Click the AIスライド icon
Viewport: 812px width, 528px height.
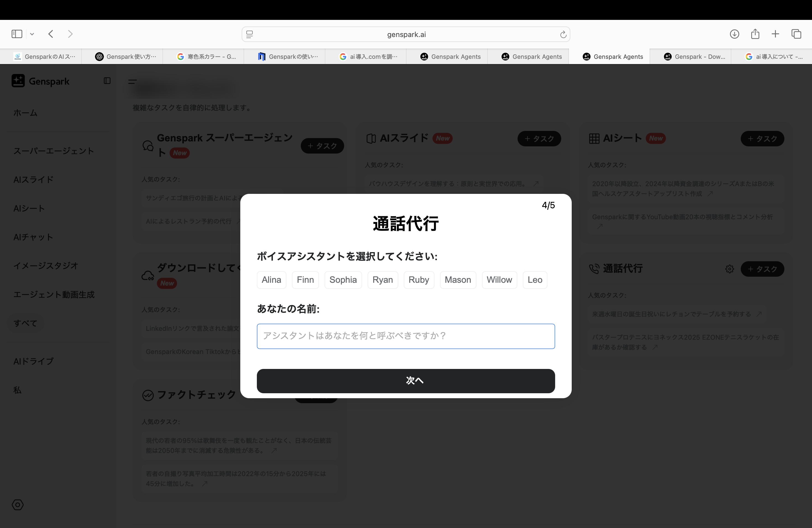(371, 138)
